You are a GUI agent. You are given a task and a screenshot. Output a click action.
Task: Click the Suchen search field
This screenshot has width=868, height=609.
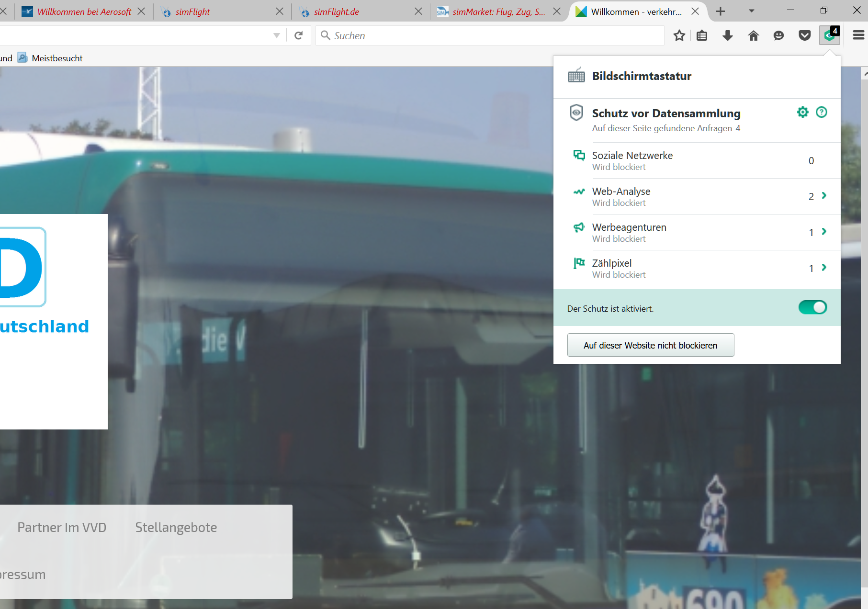coord(490,35)
